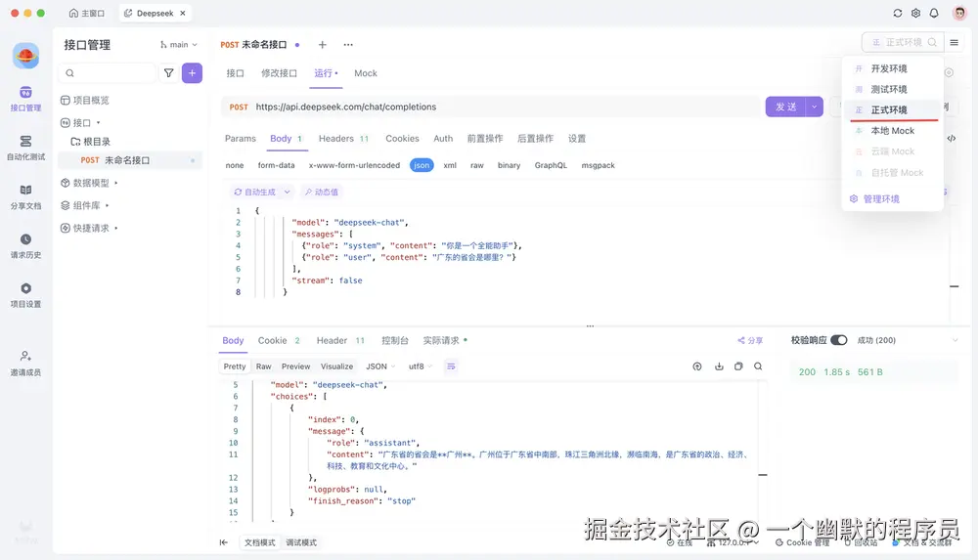Select x-www-form-urlencoded body type
The image size is (978, 560).
[354, 165]
